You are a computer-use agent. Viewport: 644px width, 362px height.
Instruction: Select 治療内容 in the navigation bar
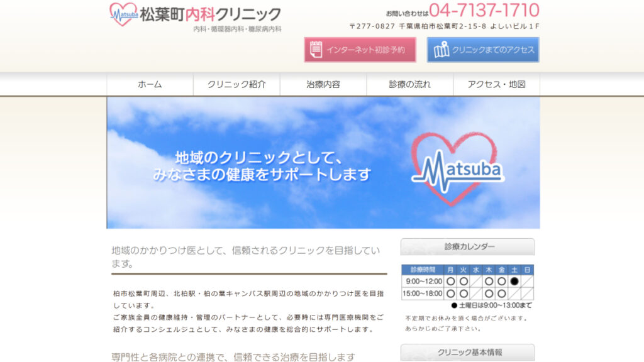pyautogui.click(x=323, y=84)
